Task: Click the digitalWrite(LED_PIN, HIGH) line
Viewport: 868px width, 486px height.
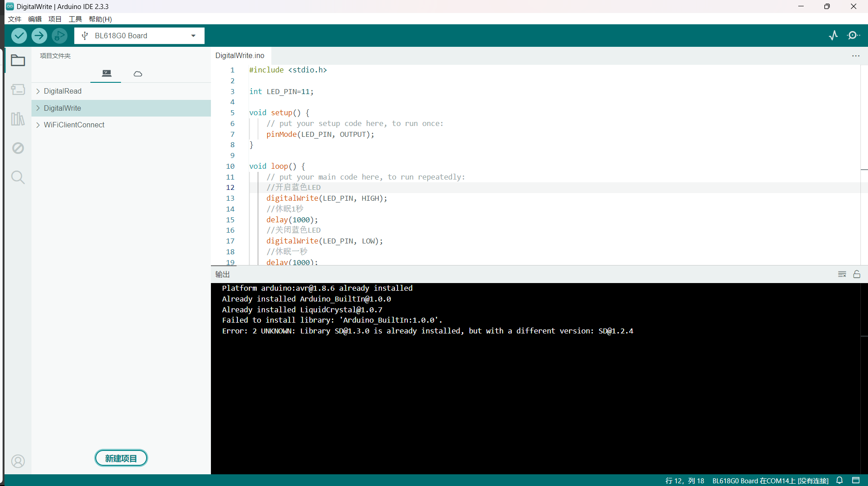Action: [327, 198]
